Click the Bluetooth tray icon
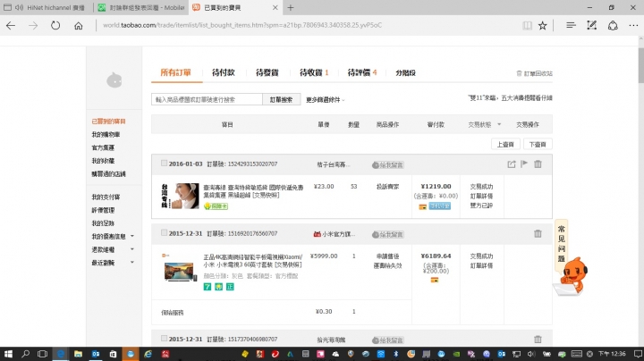The height and width of the screenshot is (361, 644). (396, 354)
